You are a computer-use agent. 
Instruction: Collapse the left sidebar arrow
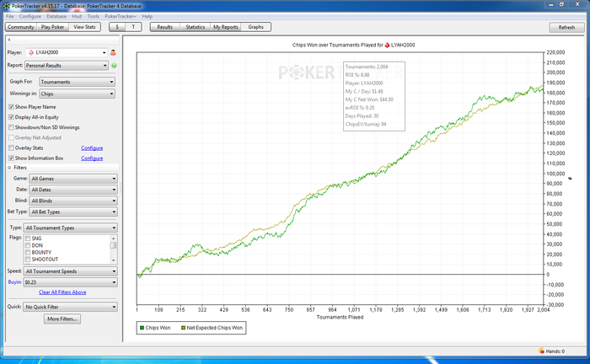tap(9, 40)
